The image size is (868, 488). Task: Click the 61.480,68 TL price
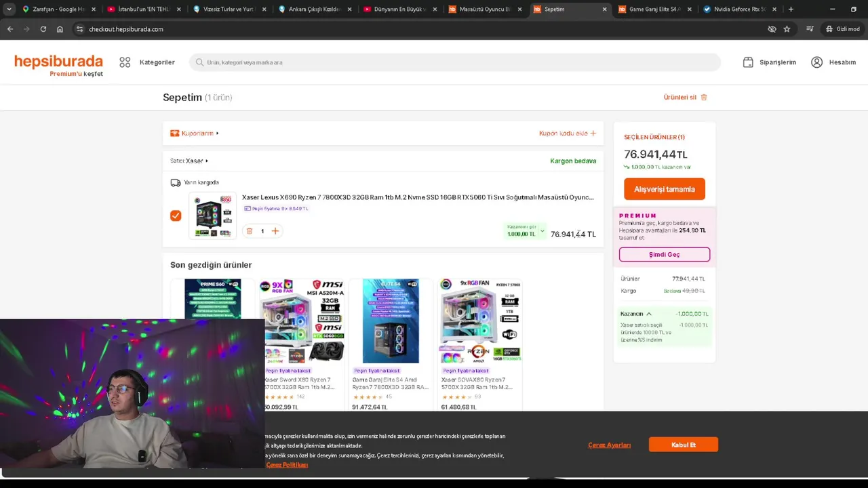459,407
